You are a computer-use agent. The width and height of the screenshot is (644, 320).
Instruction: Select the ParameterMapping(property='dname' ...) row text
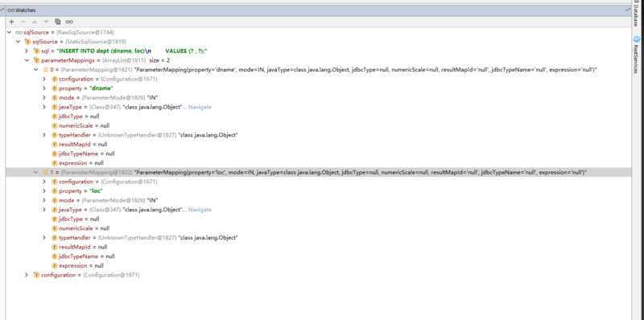pos(365,70)
